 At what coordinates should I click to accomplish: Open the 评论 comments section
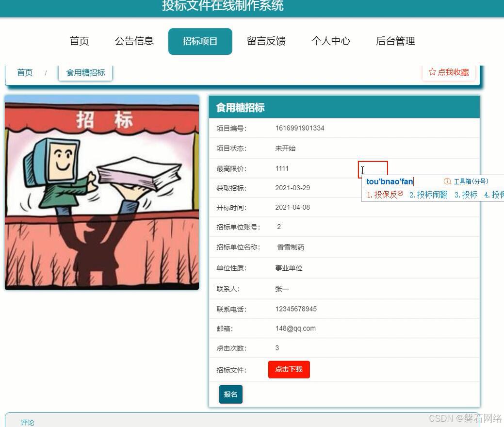tap(27, 422)
